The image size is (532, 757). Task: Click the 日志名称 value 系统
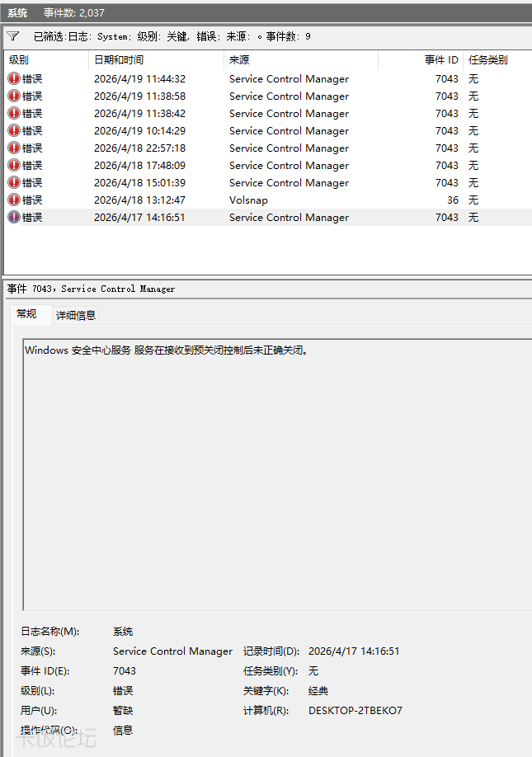(123, 632)
